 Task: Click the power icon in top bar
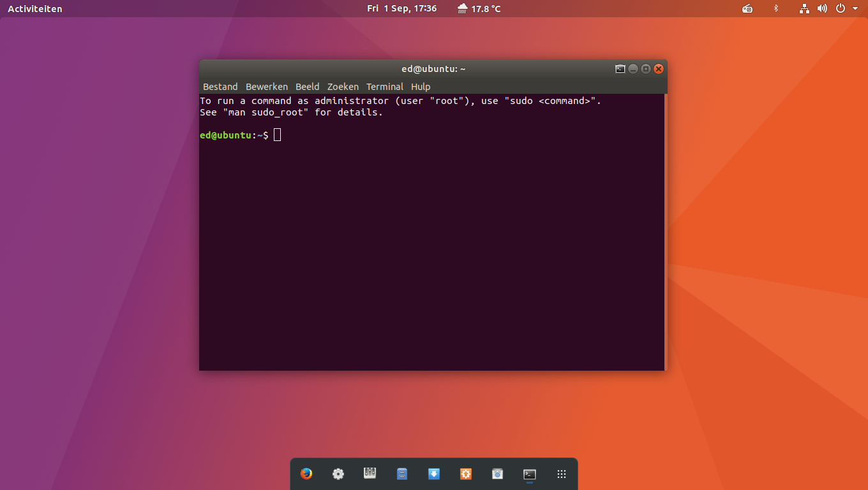[x=841, y=8]
